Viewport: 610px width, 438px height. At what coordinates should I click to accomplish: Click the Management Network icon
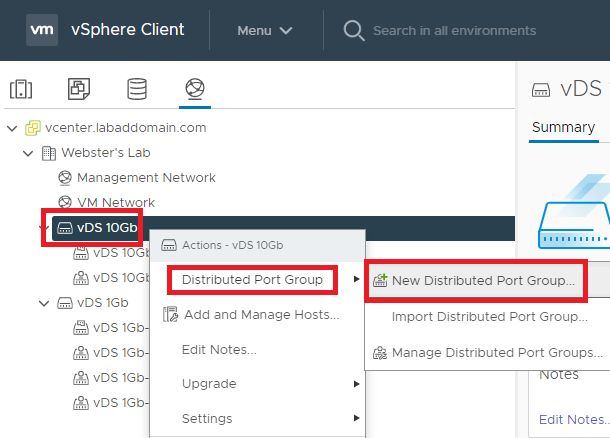tap(65, 178)
